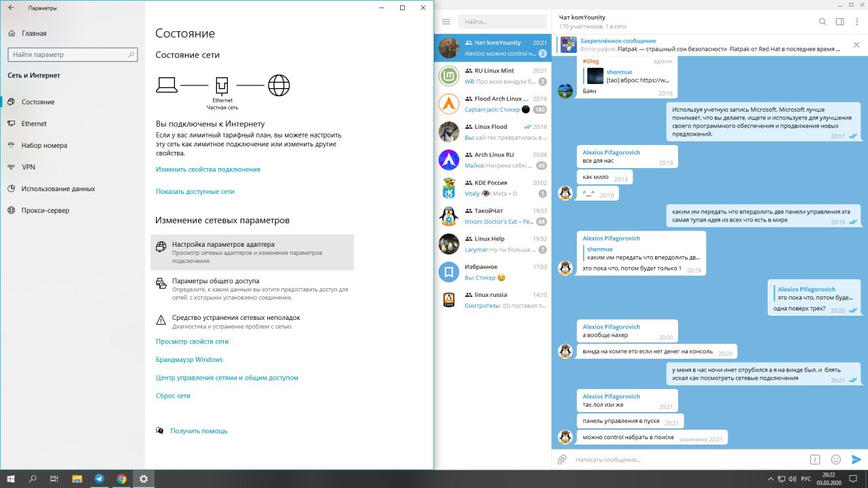Open the KDE Россия chat

click(493, 188)
